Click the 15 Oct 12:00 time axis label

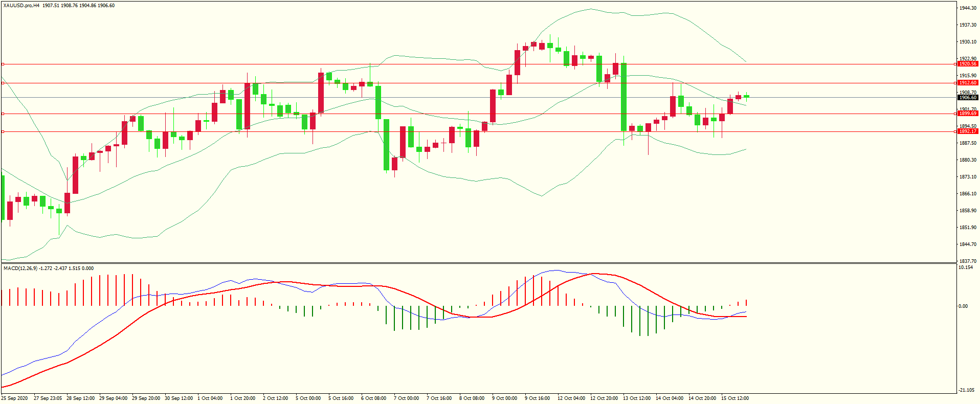click(x=734, y=398)
